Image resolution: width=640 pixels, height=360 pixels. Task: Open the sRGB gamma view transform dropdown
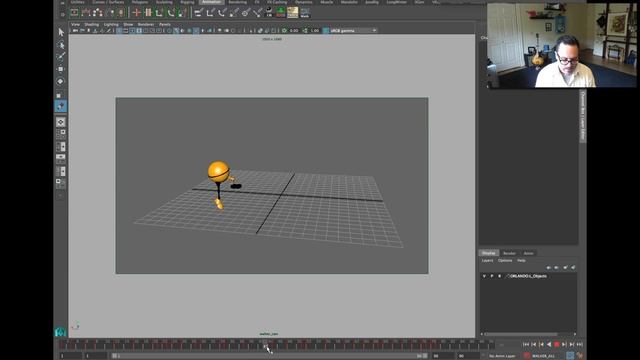pyautogui.click(x=353, y=31)
